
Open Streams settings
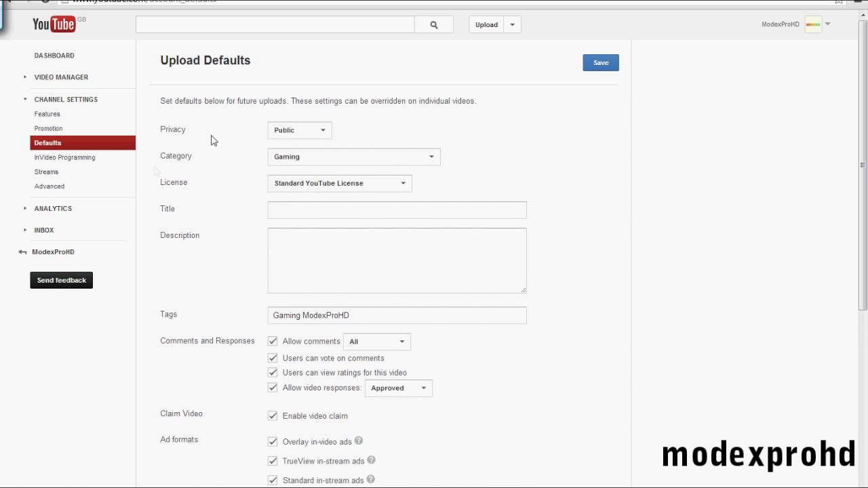[47, 172]
